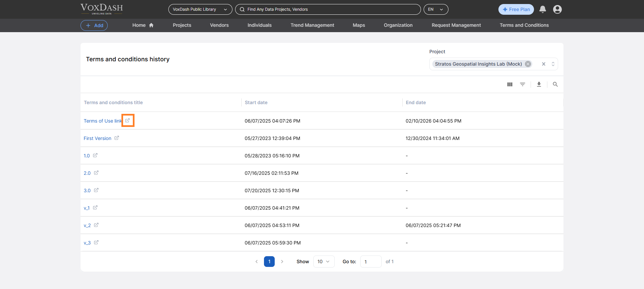644x289 pixels.
Task: Open the EN language dropdown
Action: pyautogui.click(x=436, y=9)
